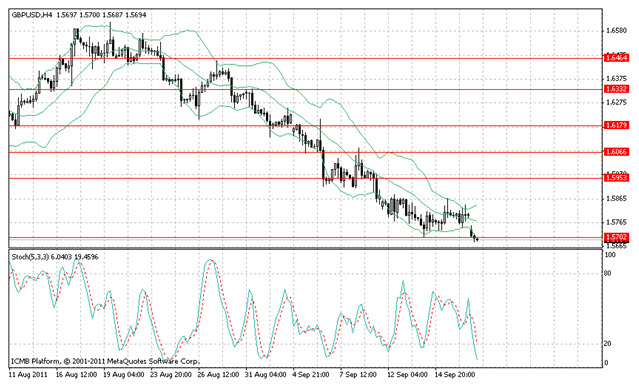Screen dimensions: 639x391
Task: Click the 4 Sep 21:00 time label
Action: tap(311, 374)
